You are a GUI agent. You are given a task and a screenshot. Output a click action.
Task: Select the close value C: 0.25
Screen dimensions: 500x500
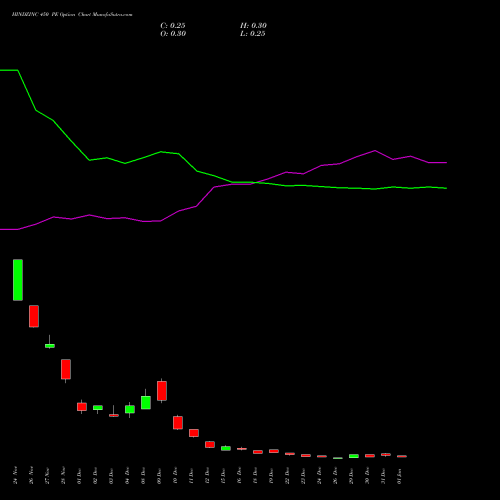pyautogui.click(x=173, y=26)
